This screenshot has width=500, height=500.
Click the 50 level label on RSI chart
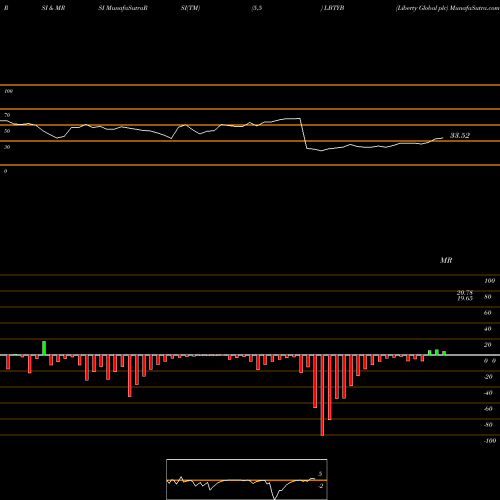pos(7,131)
